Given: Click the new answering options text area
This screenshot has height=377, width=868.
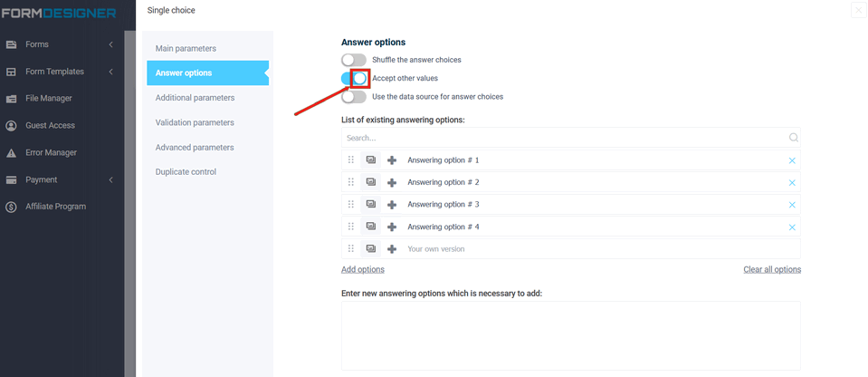Looking at the screenshot, I should pos(570,335).
